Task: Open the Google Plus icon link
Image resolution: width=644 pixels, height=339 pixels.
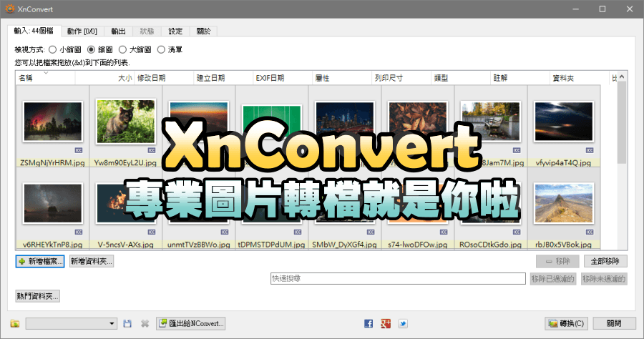Action: click(x=386, y=323)
